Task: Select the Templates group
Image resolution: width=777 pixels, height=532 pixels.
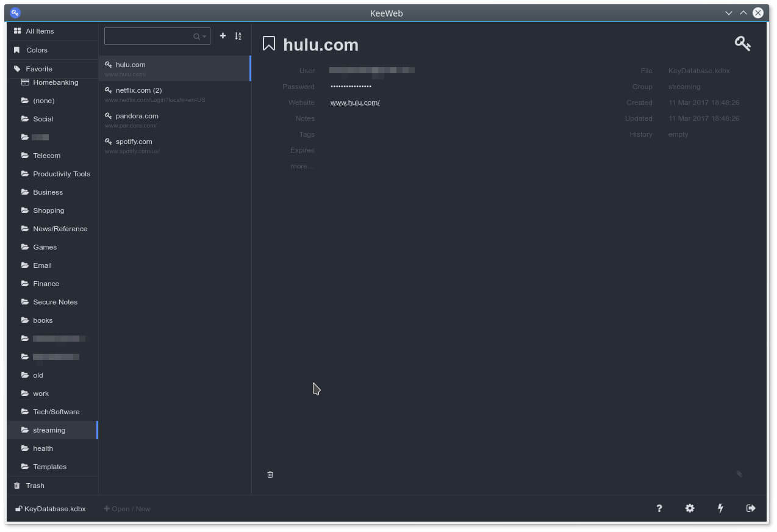Action: click(52, 467)
